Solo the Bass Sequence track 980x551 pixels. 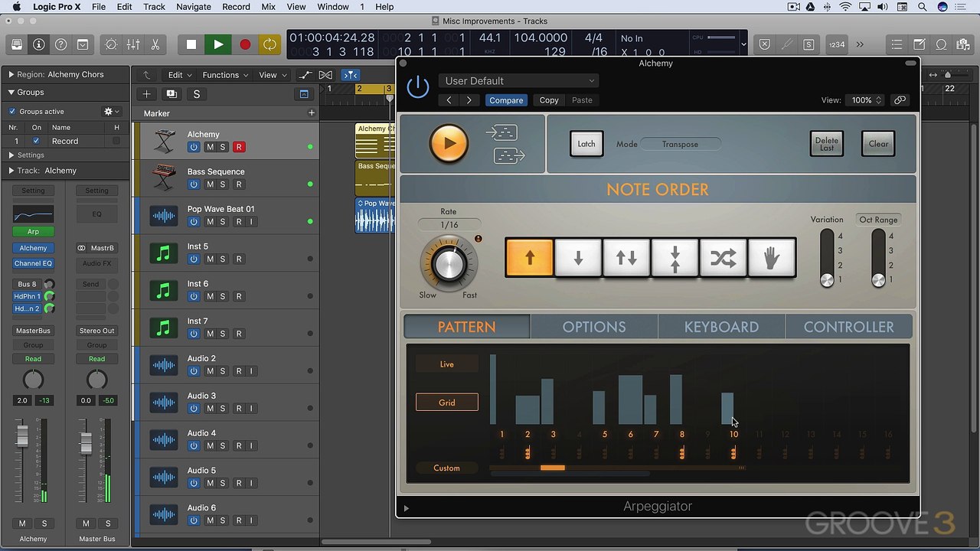[223, 184]
